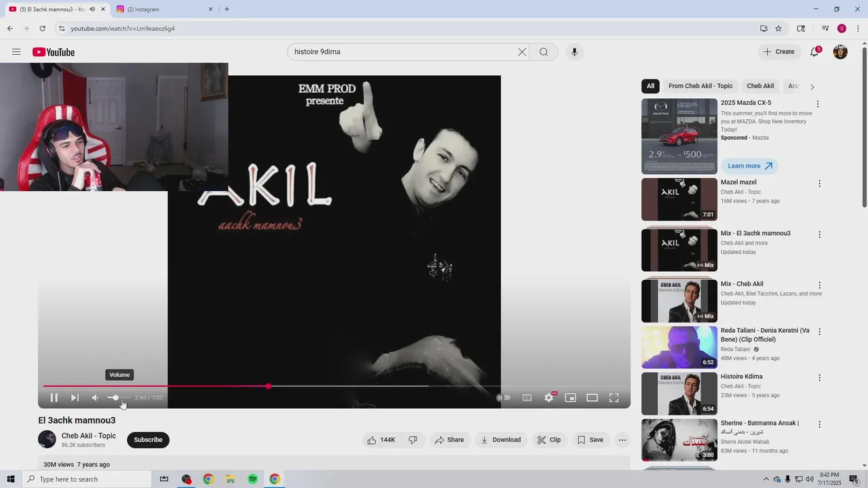Go to the YouTube home logo
868x488 pixels.
pyautogui.click(x=54, y=52)
